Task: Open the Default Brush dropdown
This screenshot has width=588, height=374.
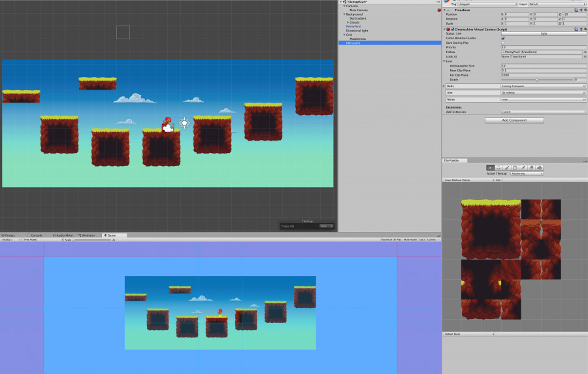Action: tap(468, 334)
